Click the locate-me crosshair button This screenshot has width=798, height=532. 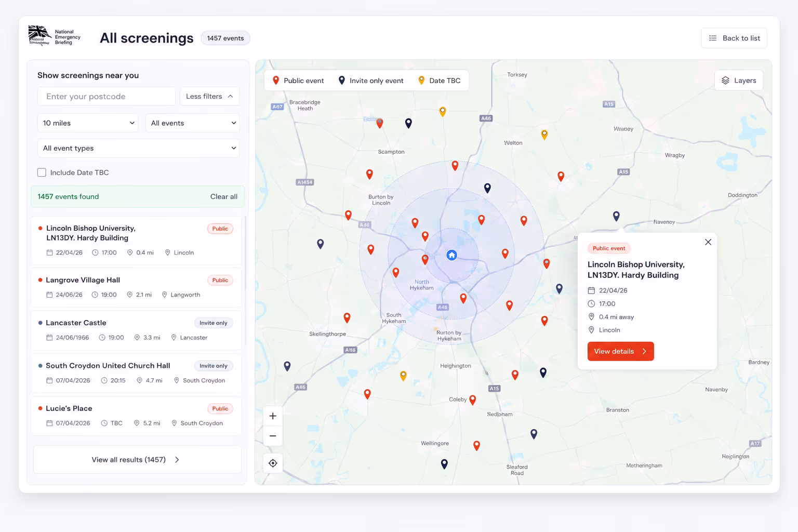click(273, 463)
